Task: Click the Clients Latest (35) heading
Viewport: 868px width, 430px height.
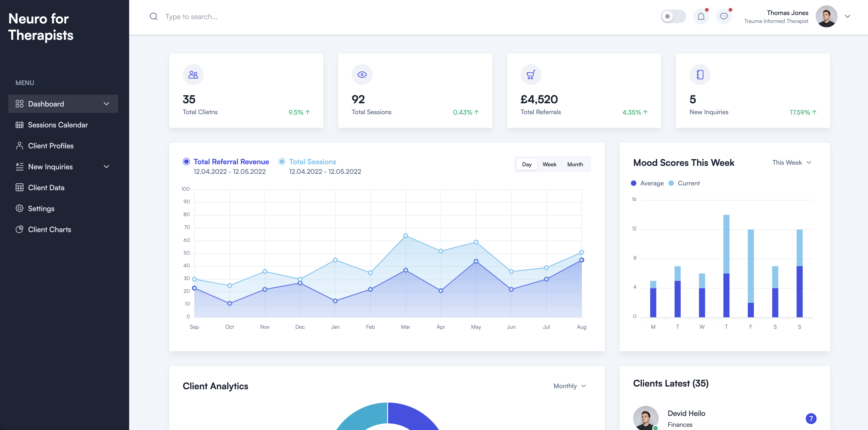Action: 670,383
